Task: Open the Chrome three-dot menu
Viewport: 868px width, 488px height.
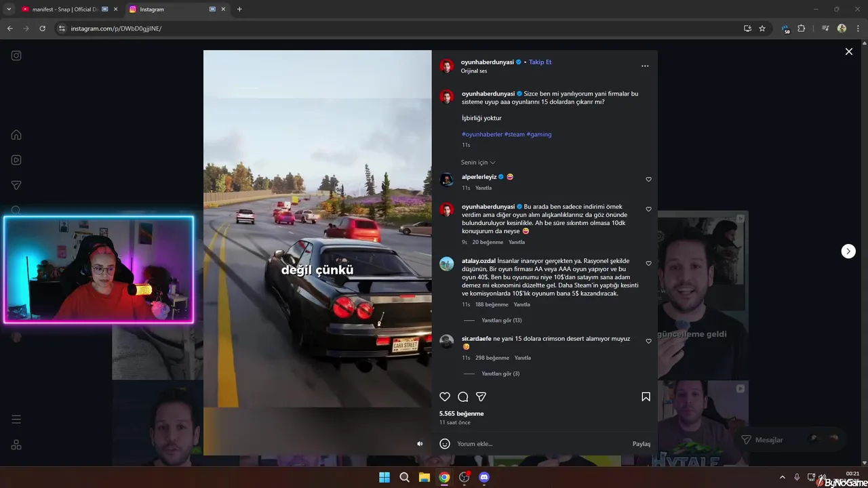Action: 858,28
